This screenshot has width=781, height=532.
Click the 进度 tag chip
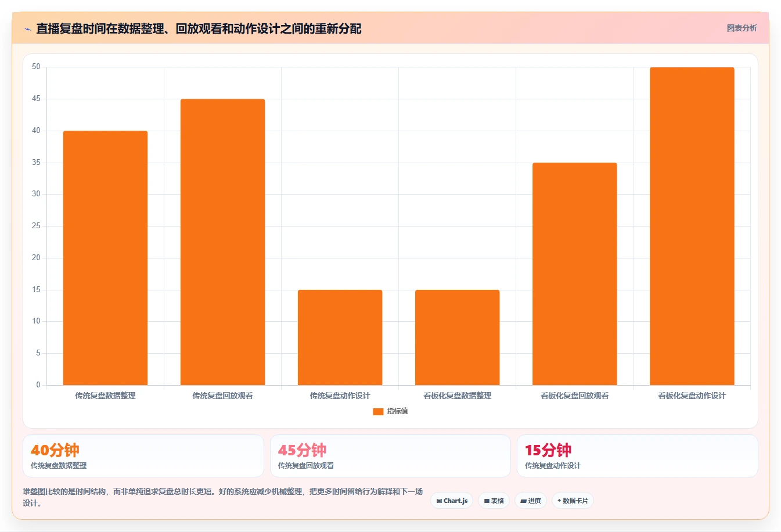[531, 501]
